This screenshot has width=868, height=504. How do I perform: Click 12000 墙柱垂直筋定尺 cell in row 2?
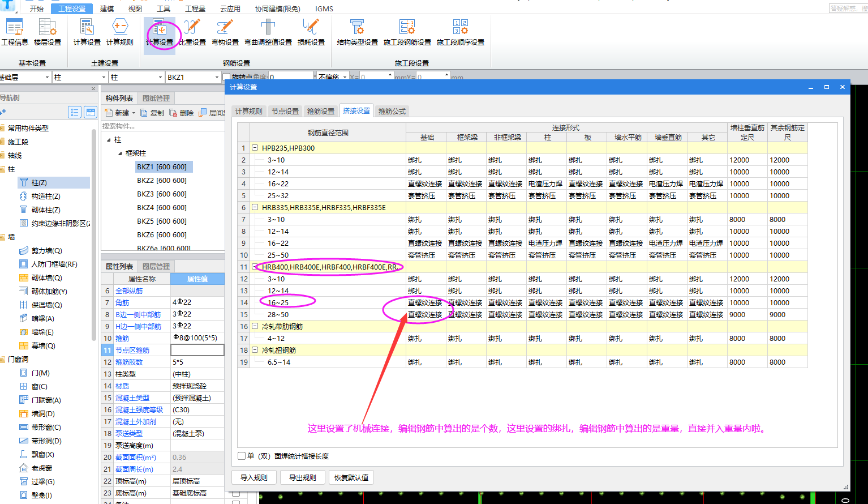pos(747,160)
